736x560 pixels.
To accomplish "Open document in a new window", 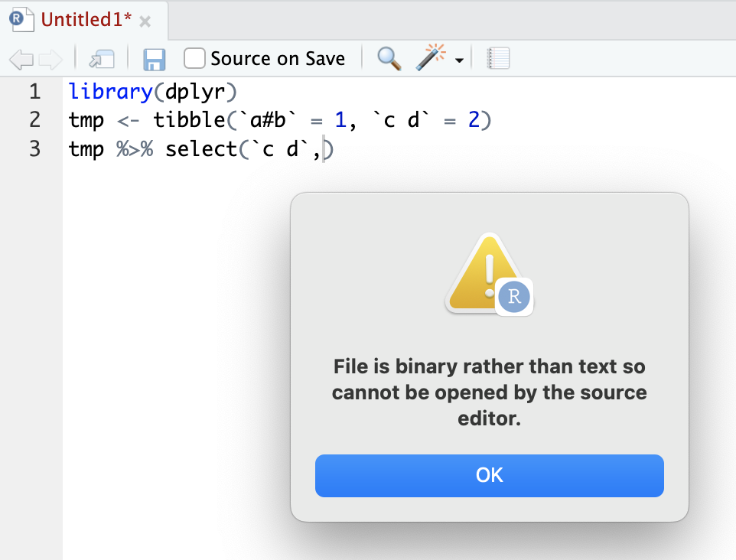I will pos(102,58).
